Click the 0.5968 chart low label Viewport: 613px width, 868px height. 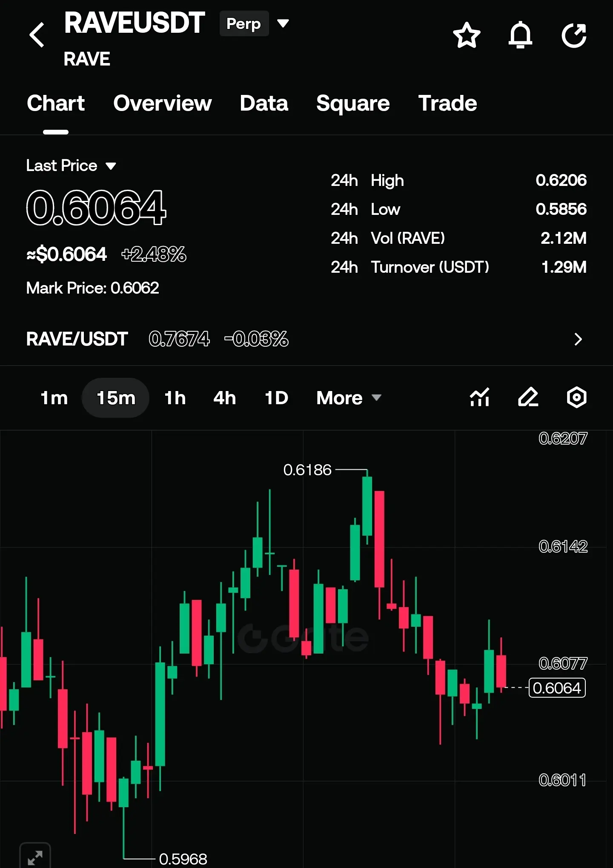(183, 859)
